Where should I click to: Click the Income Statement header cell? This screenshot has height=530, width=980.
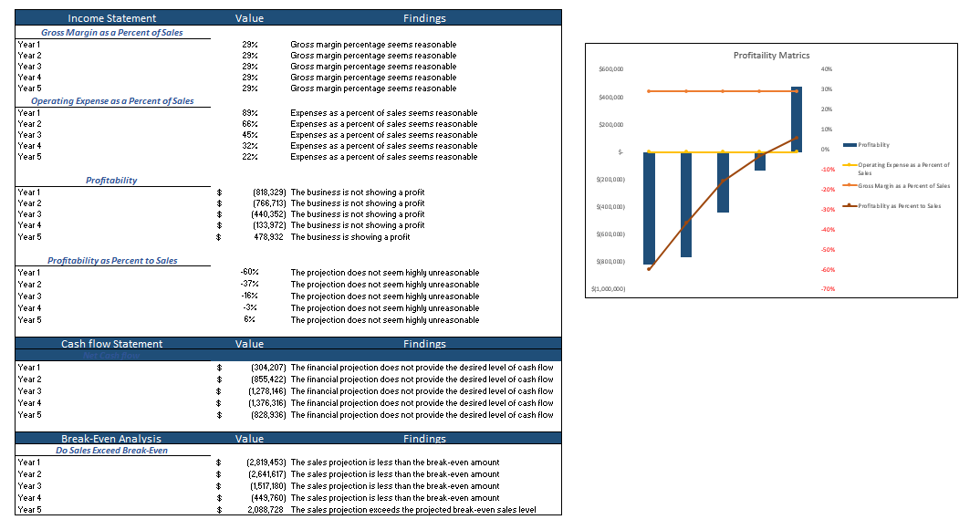(x=112, y=18)
